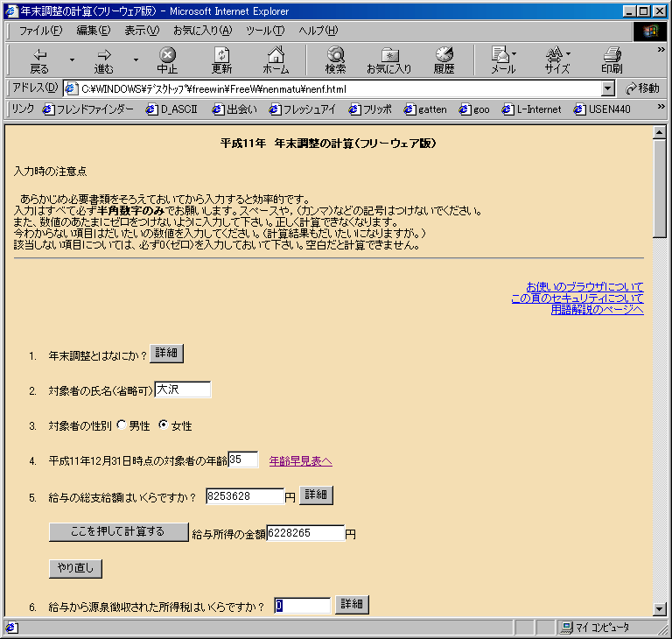Click the ここを押して計算する button
Screen dimensions: 672x639
[118, 532]
